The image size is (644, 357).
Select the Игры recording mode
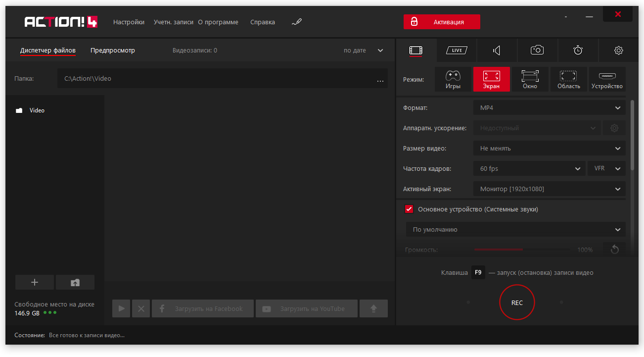coord(453,79)
